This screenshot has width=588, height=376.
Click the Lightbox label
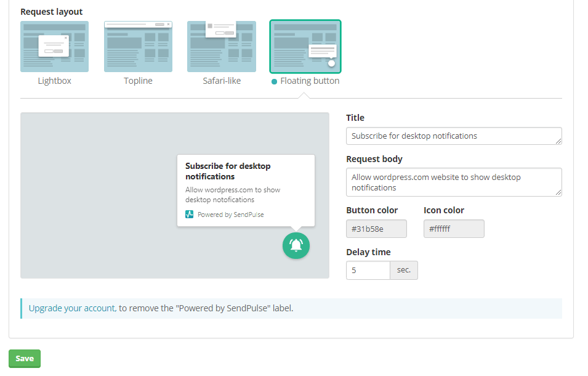pos(54,81)
